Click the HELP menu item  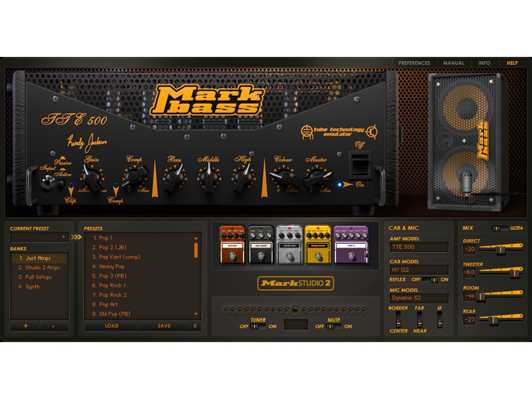pos(512,63)
